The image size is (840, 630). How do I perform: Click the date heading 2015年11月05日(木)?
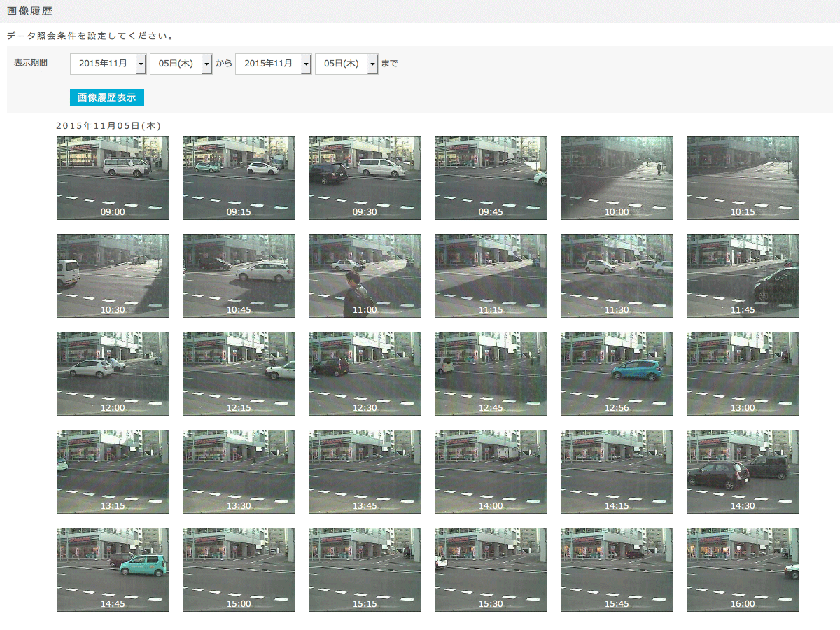(108, 125)
